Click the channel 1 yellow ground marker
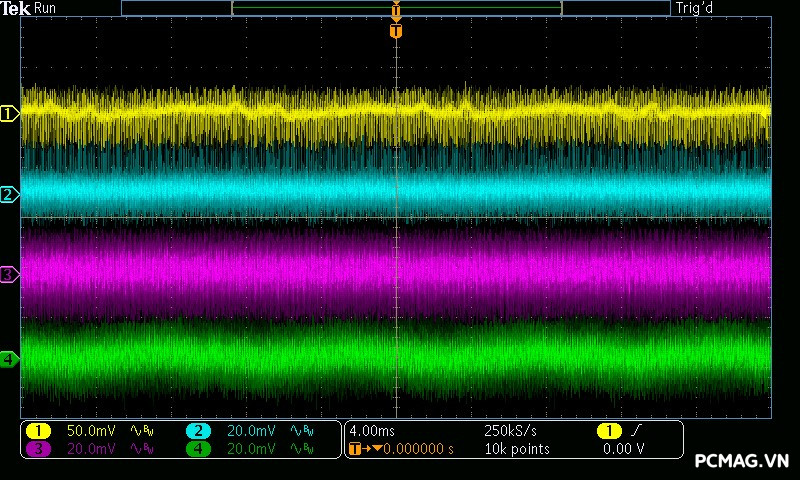Viewport: 800px width, 480px height. (x=9, y=114)
